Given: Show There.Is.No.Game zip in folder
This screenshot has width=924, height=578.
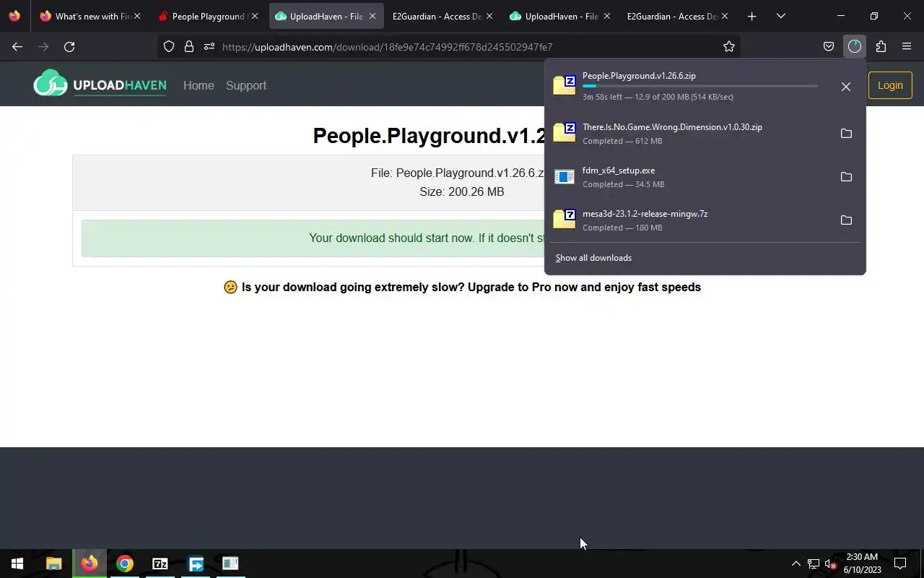Looking at the screenshot, I should [x=846, y=134].
